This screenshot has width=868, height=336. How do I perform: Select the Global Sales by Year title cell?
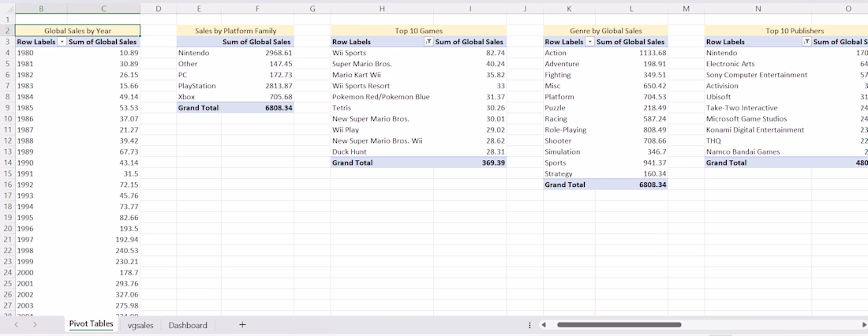tap(77, 31)
